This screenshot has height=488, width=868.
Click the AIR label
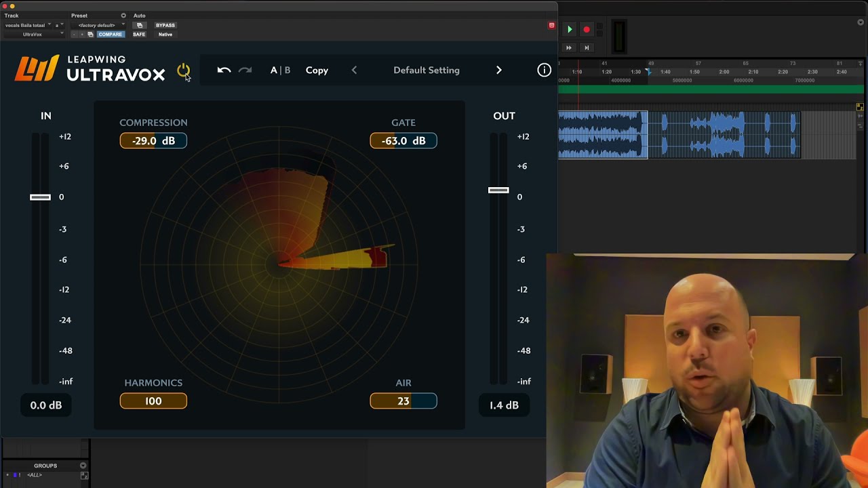(403, 383)
